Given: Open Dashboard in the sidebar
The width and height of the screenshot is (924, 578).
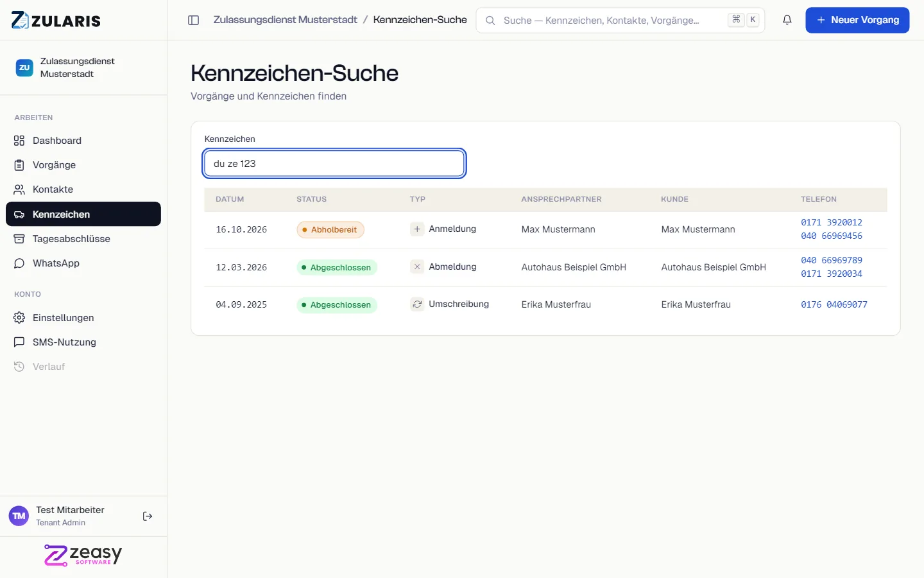Looking at the screenshot, I should coord(83,141).
